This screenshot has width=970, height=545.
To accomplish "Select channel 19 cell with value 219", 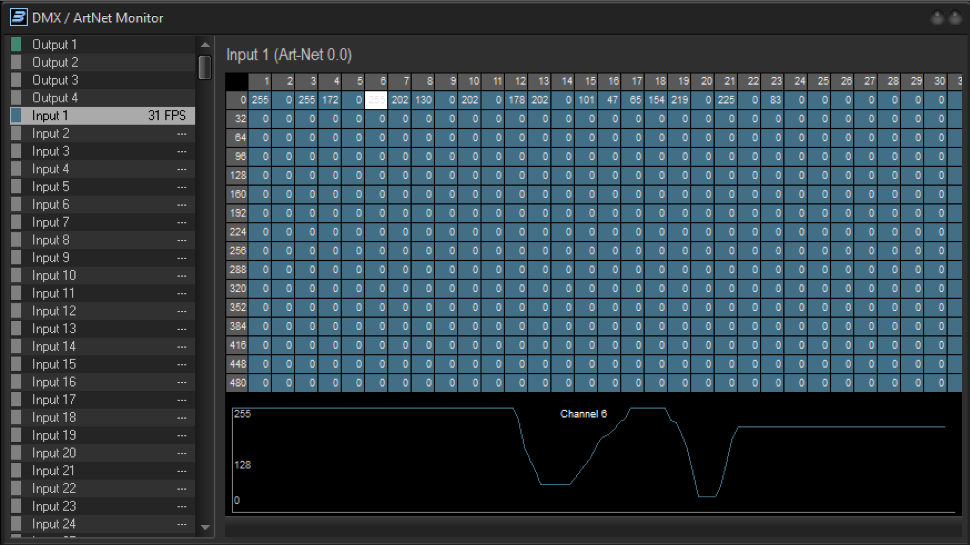I will click(x=679, y=100).
